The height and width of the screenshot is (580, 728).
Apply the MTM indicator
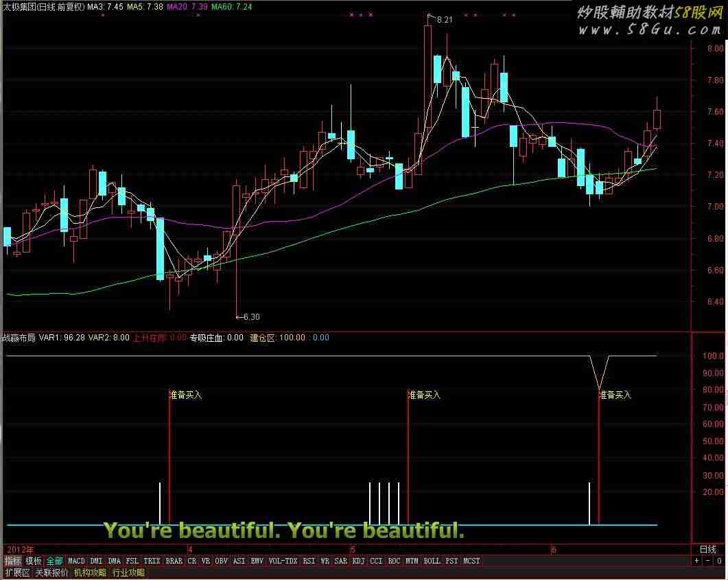412,561
